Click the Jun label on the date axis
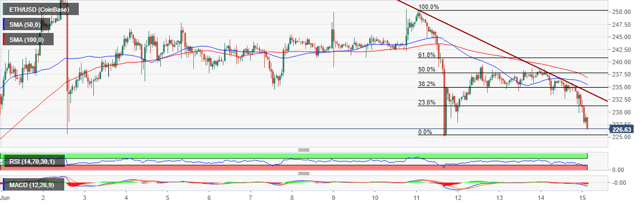 point(6,197)
